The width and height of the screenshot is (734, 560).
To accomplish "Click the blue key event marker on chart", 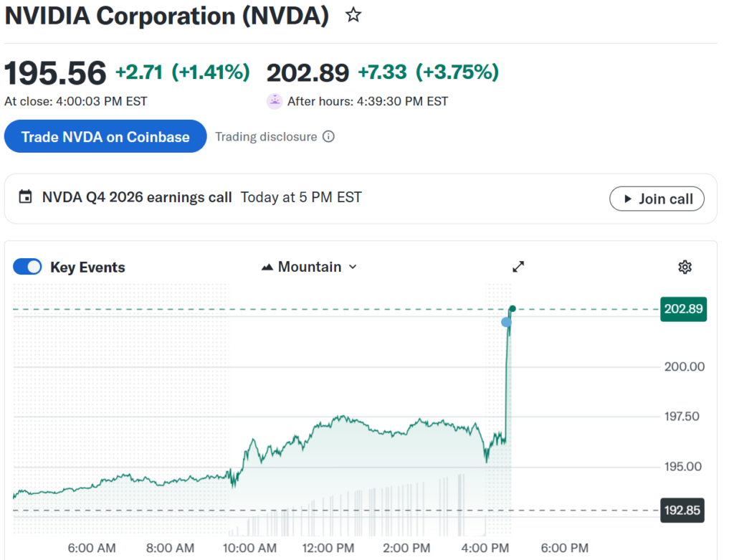I will (x=507, y=322).
